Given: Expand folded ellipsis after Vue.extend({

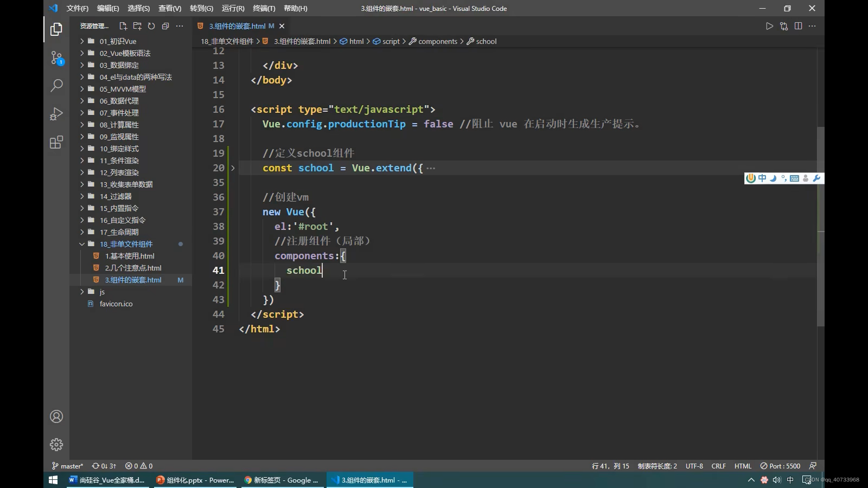Looking at the screenshot, I should [x=431, y=168].
